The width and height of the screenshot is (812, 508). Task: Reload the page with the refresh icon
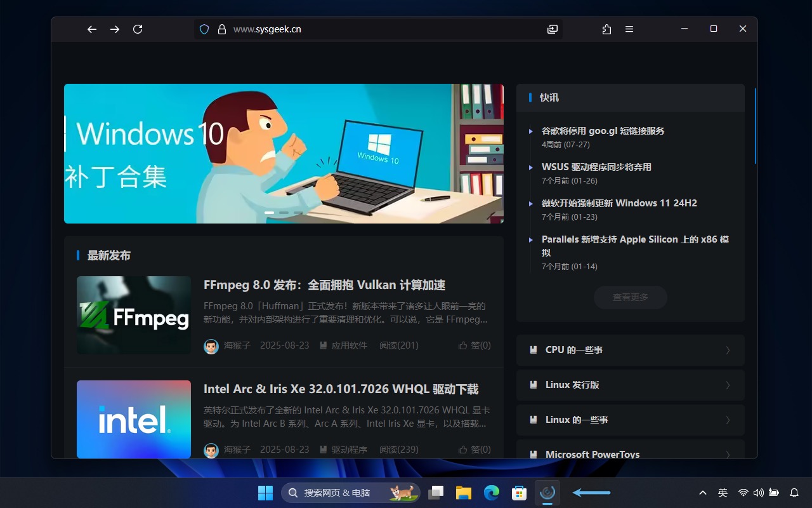pyautogui.click(x=138, y=29)
